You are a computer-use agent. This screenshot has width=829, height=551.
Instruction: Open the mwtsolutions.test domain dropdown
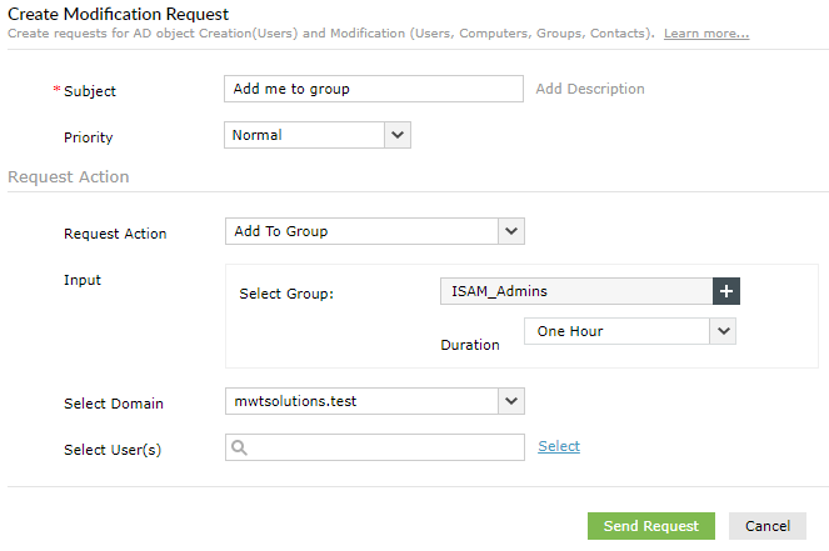click(x=362, y=401)
